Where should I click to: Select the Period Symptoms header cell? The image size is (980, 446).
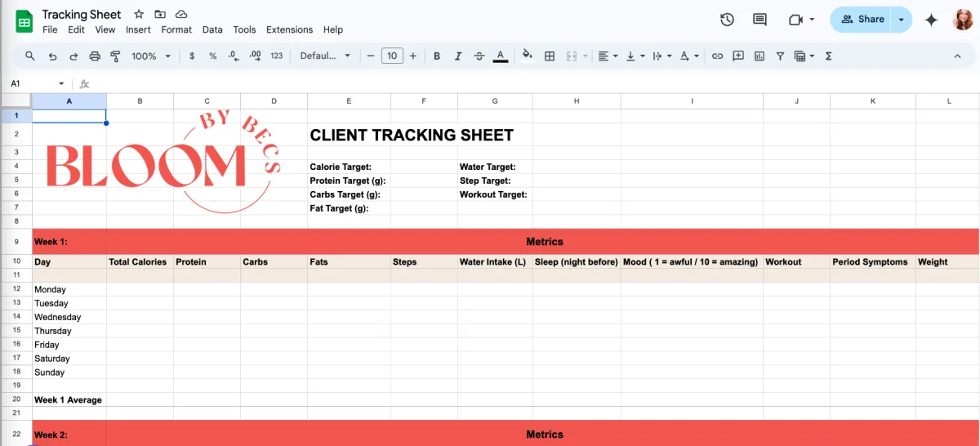pos(873,262)
